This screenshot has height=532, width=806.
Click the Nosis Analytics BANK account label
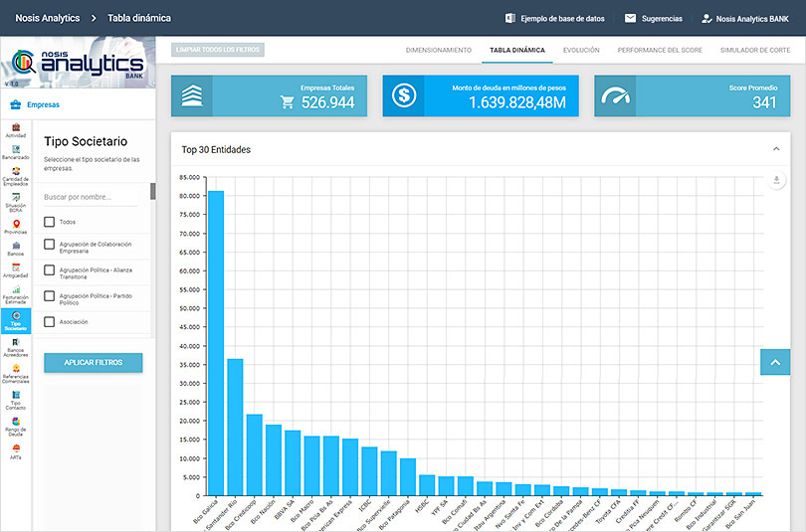click(752, 19)
